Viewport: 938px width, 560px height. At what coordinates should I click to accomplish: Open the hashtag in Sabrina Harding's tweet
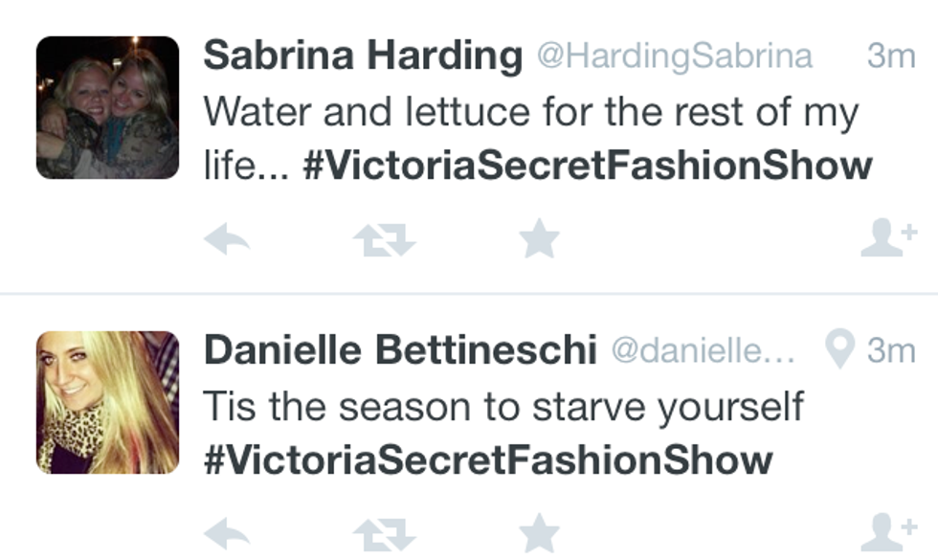[x=588, y=166]
